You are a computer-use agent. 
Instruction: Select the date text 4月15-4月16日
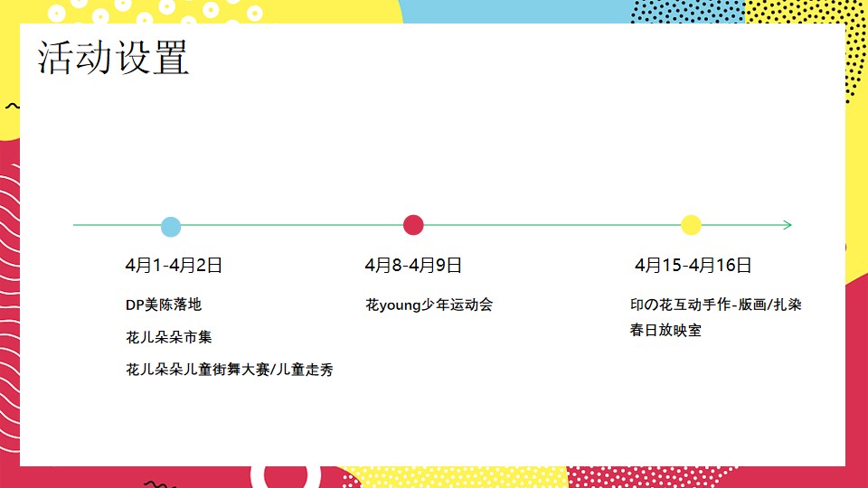pyautogui.click(x=693, y=265)
